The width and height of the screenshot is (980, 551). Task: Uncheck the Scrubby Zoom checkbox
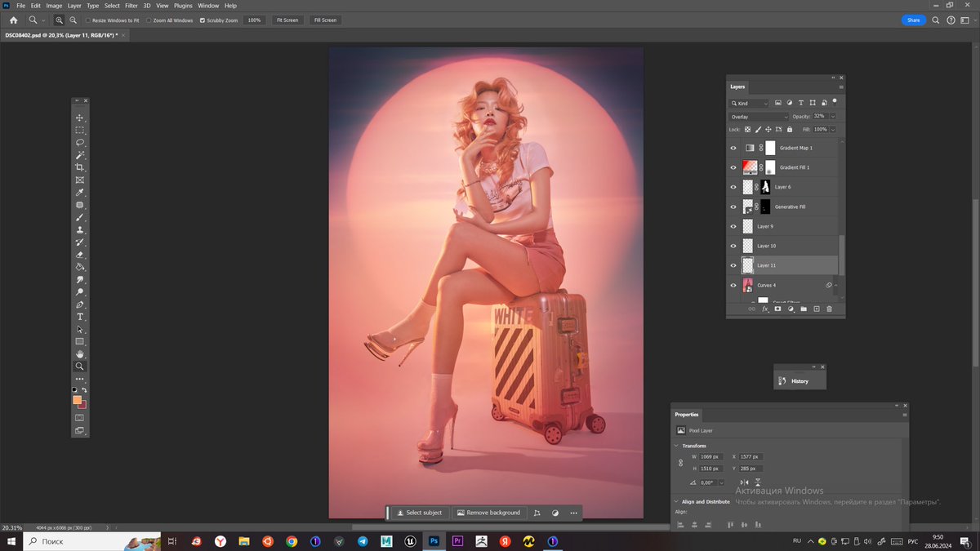(x=203, y=20)
